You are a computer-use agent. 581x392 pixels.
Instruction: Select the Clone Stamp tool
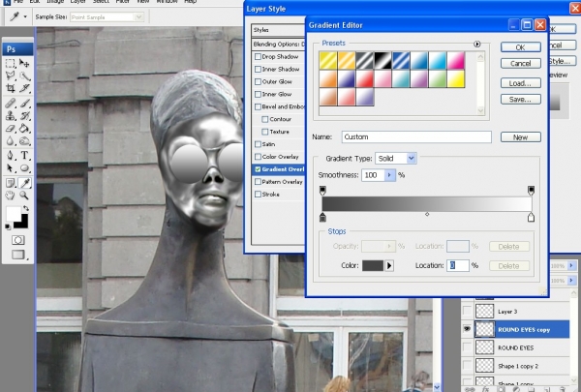pyautogui.click(x=11, y=115)
